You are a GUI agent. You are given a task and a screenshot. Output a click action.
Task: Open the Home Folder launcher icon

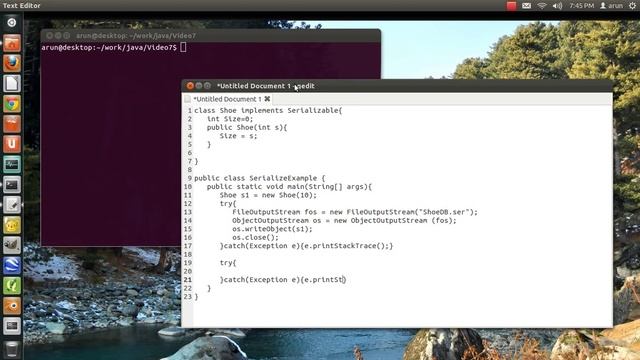12,43
